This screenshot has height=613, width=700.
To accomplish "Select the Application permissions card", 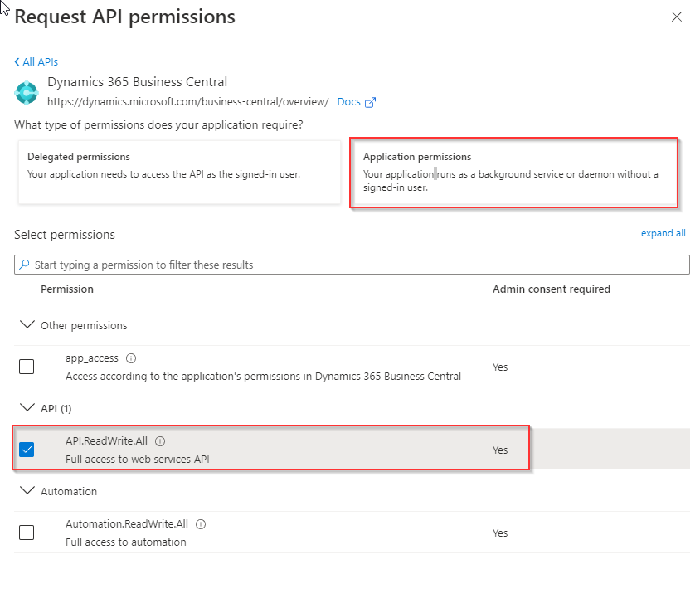I will click(513, 173).
